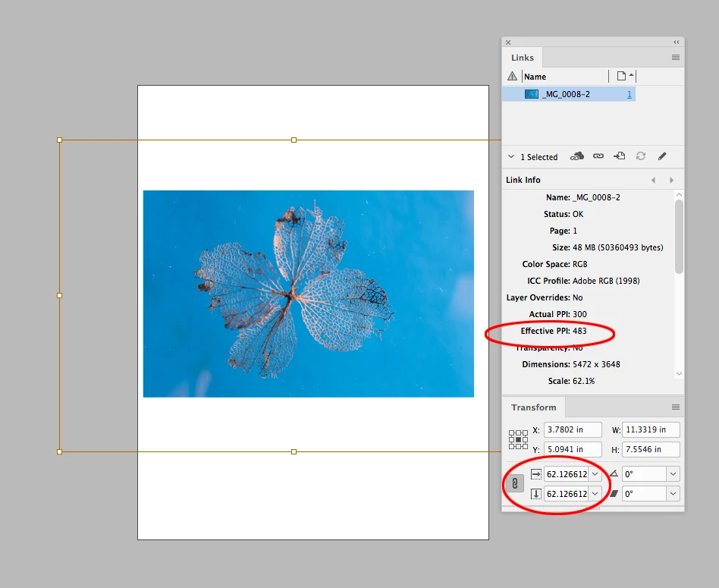Click the Color Space: RGB entry

coord(554,264)
